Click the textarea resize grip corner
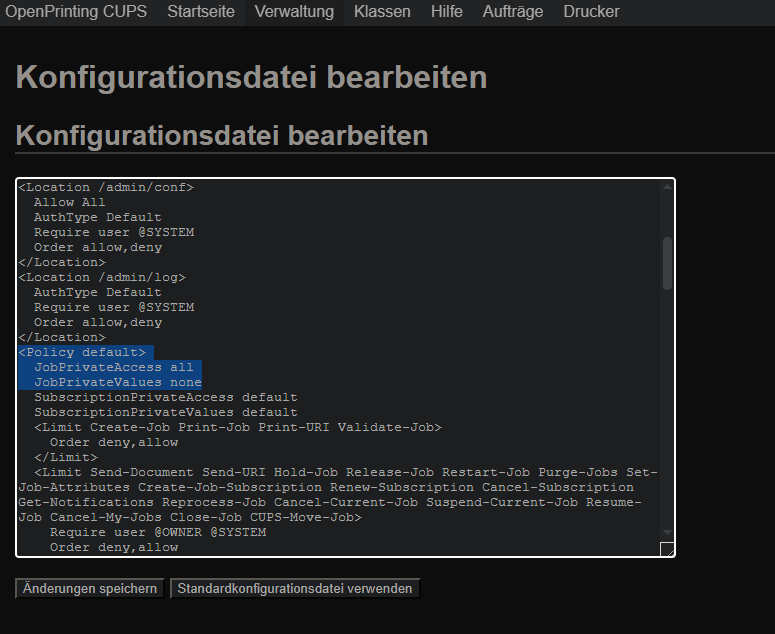775x634 pixels. [667, 548]
